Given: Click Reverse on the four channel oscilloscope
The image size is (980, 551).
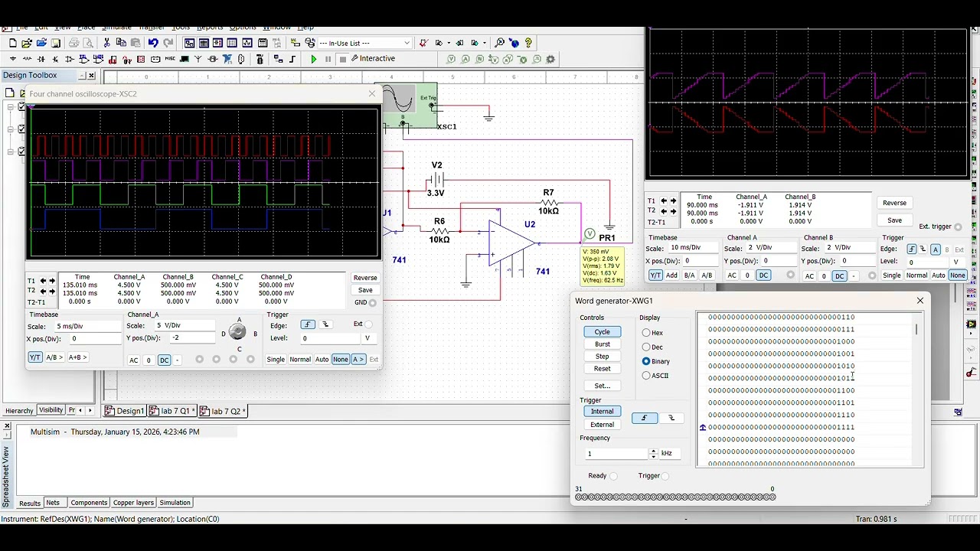Looking at the screenshot, I should (365, 278).
